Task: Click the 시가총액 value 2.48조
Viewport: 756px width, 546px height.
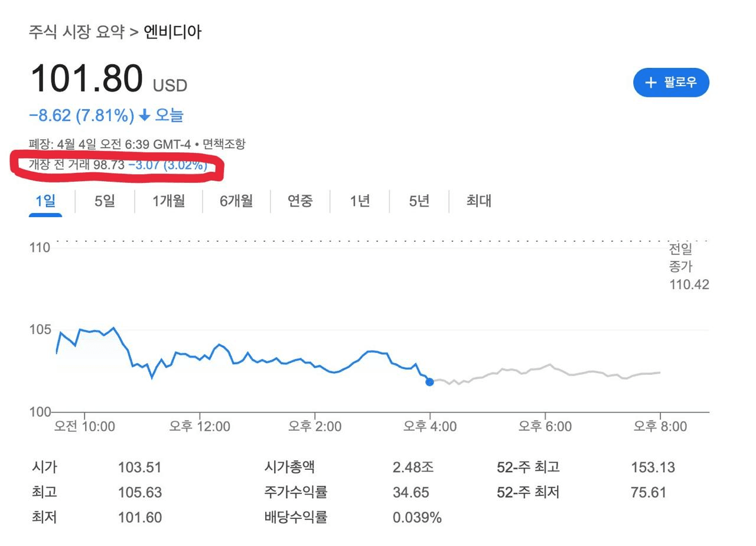Action: (413, 467)
